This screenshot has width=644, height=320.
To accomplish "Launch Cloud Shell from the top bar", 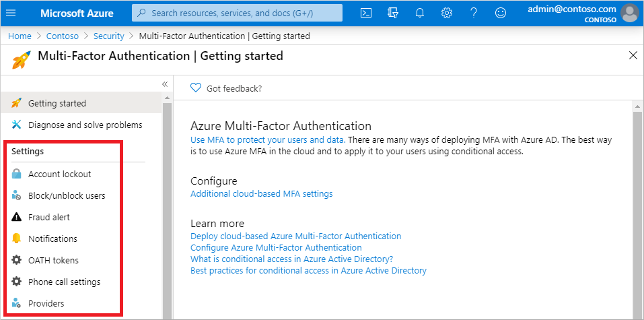I will coord(366,13).
